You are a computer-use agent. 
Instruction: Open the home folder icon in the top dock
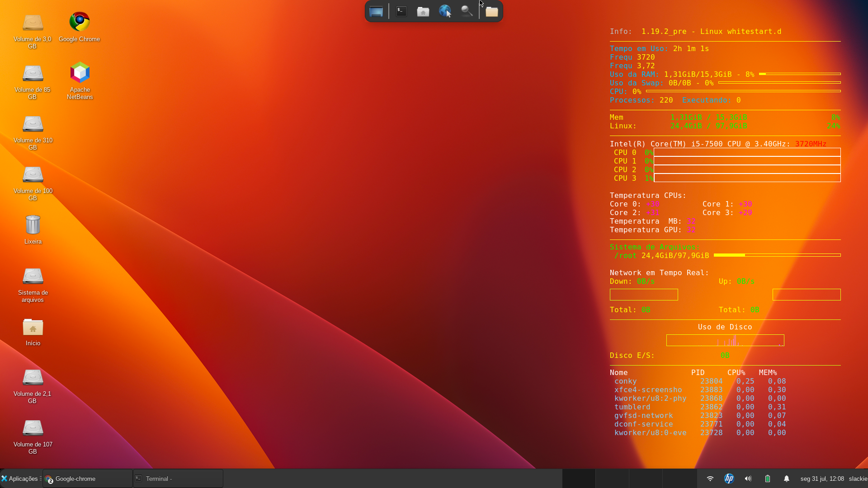[423, 11]
